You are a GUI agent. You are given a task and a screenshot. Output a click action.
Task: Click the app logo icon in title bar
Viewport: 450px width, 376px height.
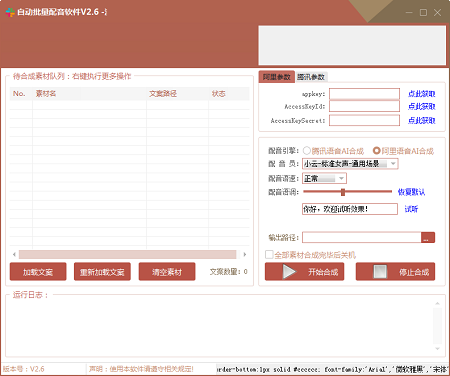click(10, 12)
